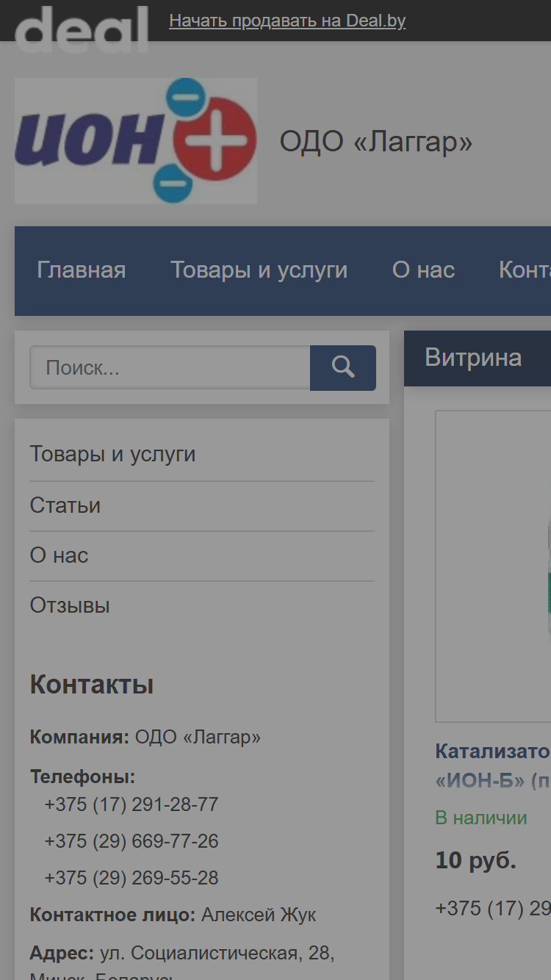Select the Витрина tab
The height and width of the screenshot is (980, 551).
tap(474, 358)
